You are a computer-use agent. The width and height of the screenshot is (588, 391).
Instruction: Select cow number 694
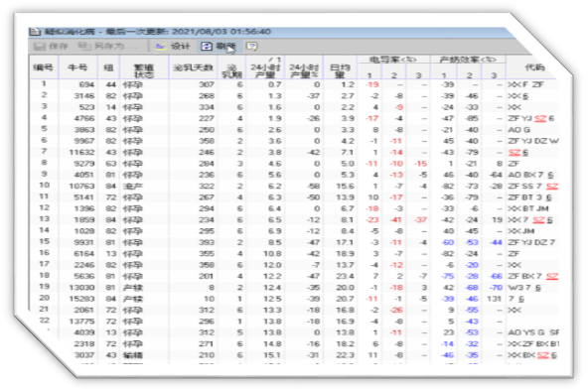click(86, 84)
